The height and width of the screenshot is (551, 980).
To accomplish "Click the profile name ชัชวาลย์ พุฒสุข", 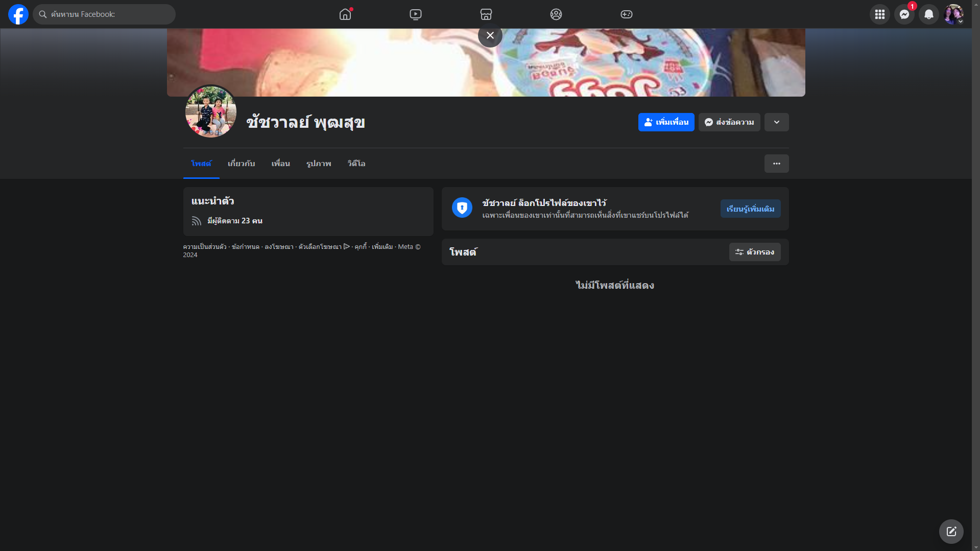I will coord(306,122).
